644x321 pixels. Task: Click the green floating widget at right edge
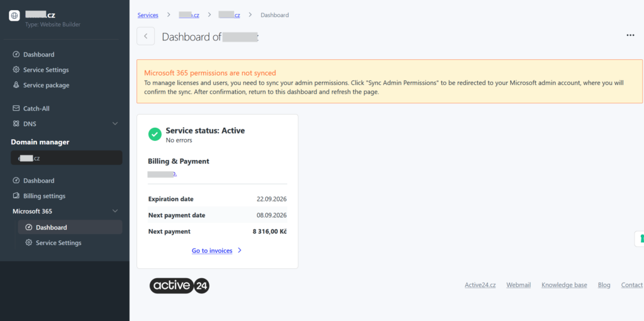pyautogui.click(x=640, y=239)
